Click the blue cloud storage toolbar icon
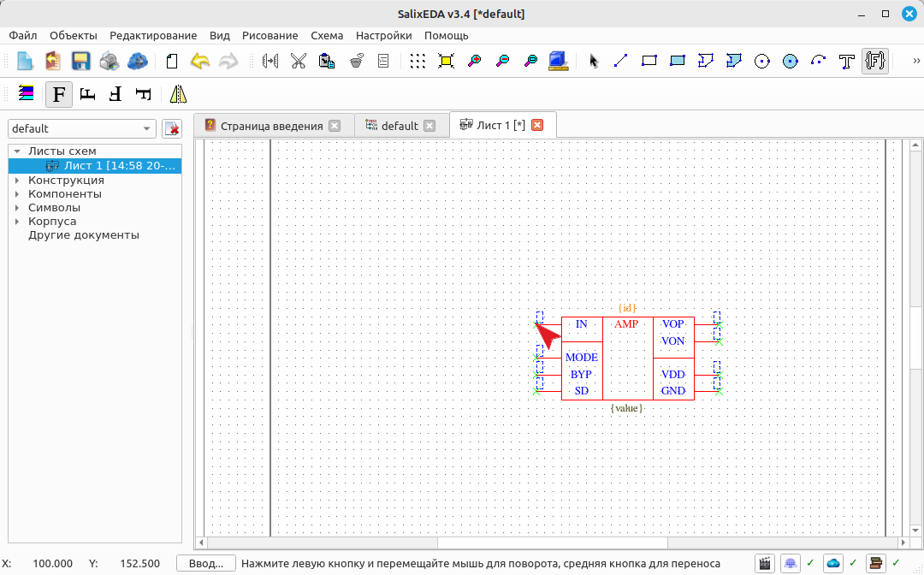 [137, 61]
